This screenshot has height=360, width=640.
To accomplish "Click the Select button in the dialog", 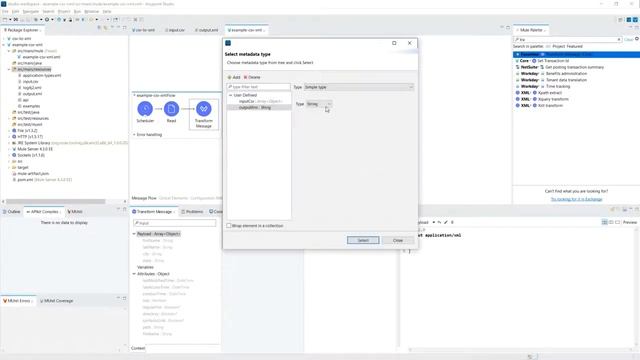I will (x=363, y=240).
